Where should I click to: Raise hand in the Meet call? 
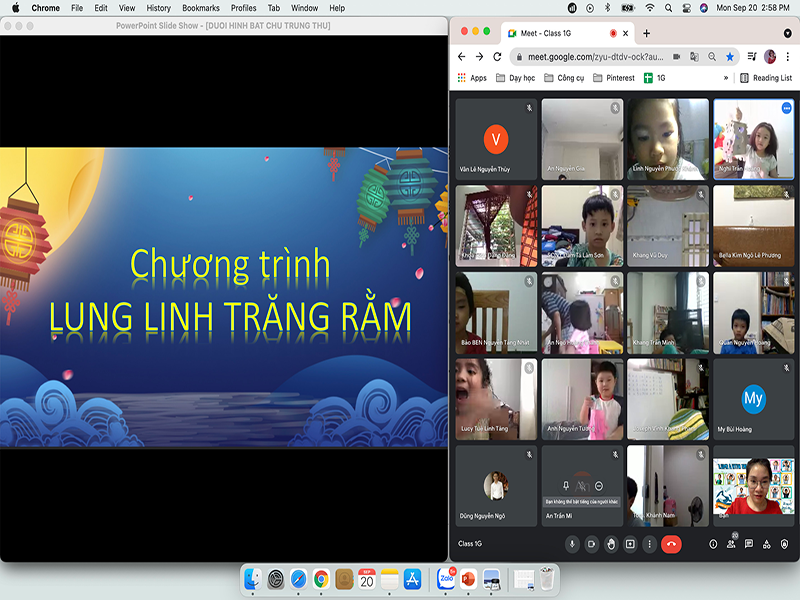(611, 544)
